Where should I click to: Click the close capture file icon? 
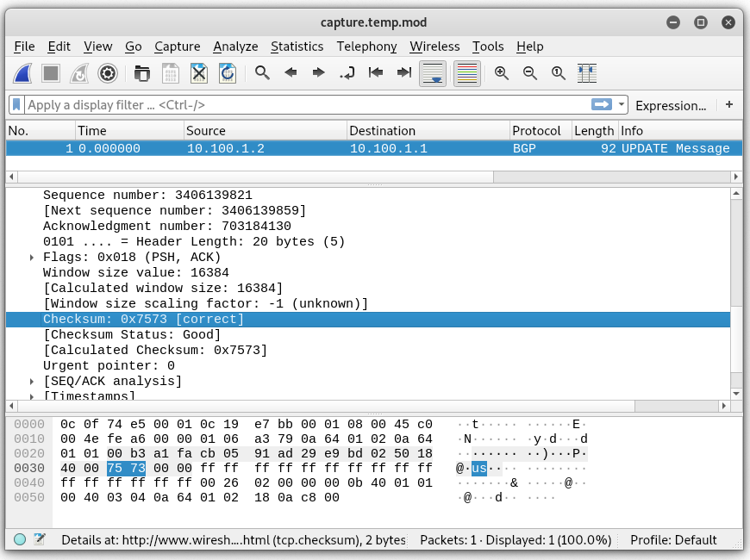click(x=199, y=73)
